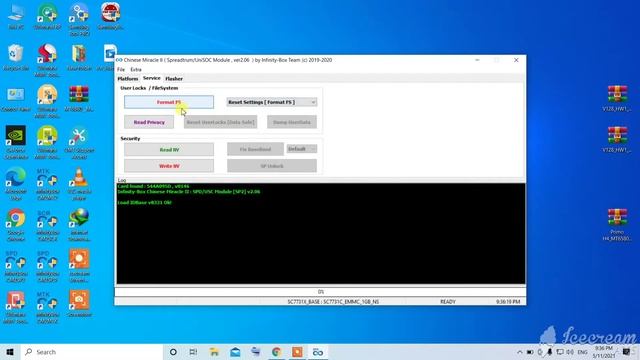The height and width of the screenshot is (360, 640).
Task: Click the 'Load IDBase v8331 Ok!' log line
Action: [x=144, y=202]
